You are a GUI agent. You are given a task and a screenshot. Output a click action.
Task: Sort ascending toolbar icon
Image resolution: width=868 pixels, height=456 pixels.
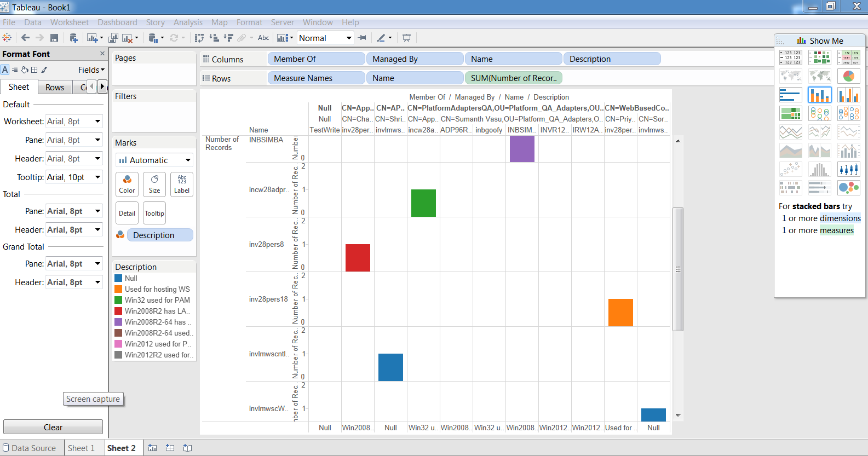214,38
